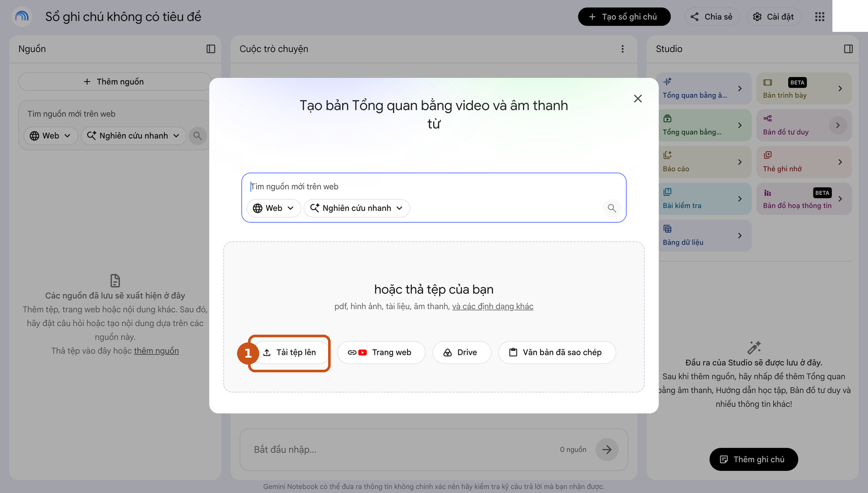Viewport: 868px width, 493px height.
Task: Click the BETA badge on Bản trình bày
Action: point(797,83)
